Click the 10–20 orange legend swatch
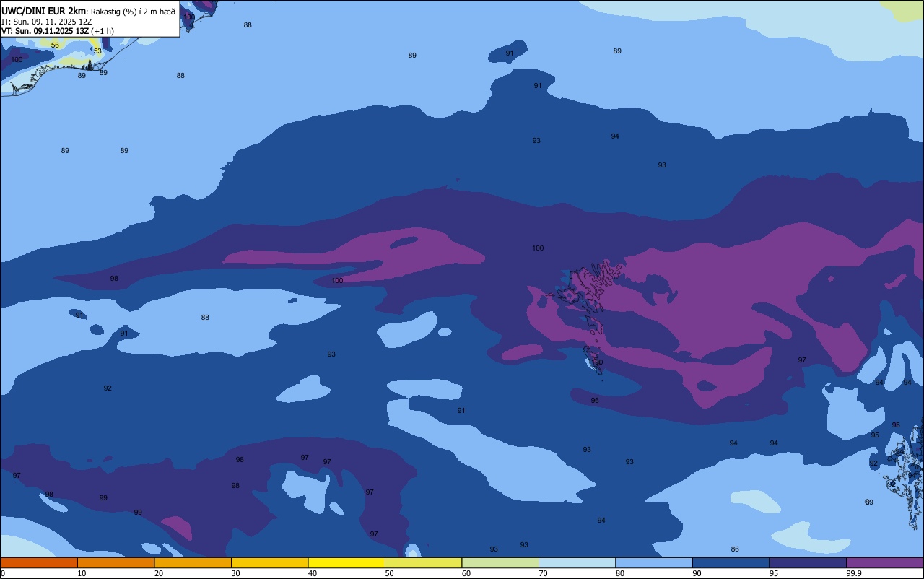 (115, 562)
